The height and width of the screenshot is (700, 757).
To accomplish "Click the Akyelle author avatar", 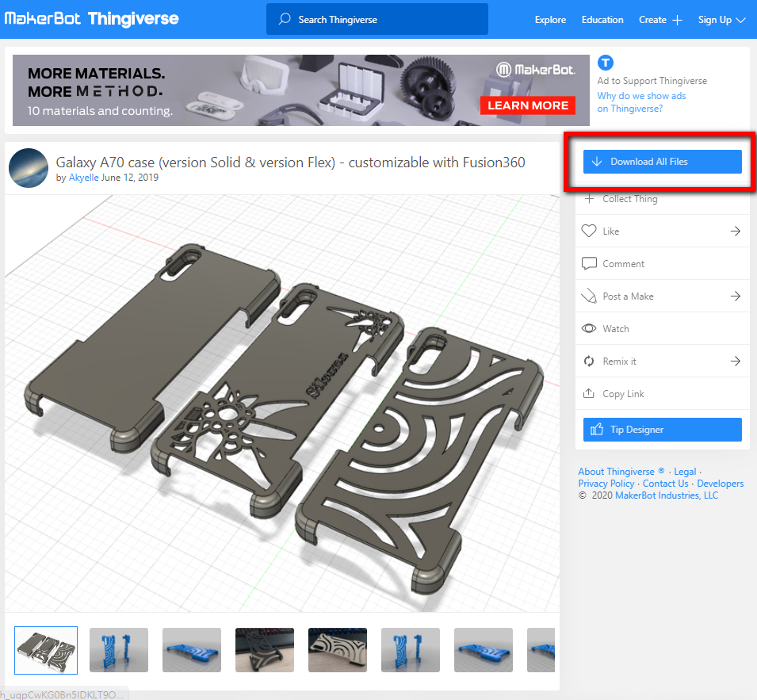I will click(29, 168).
